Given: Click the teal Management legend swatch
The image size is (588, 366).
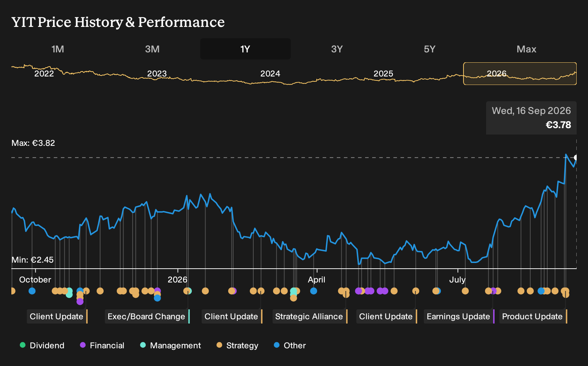Looking at the screenshot, I should pyautogui.click(x=143, y=345).
